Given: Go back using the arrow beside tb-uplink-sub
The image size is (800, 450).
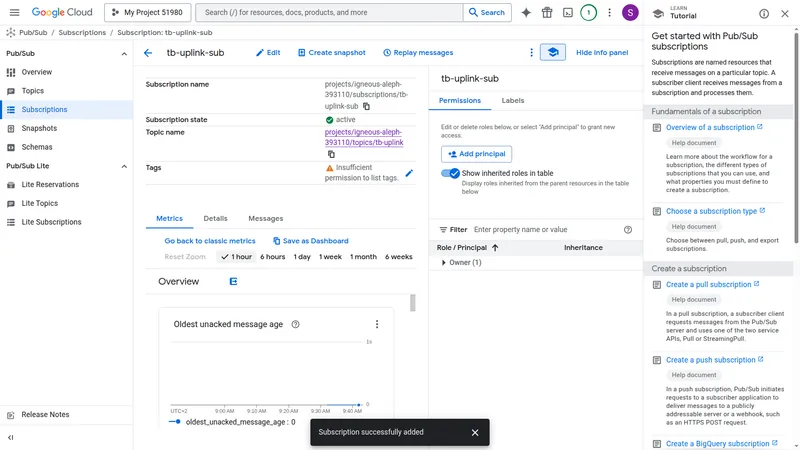Looking at the screenshot, I should pyautogui.click(x=148, y=53).
